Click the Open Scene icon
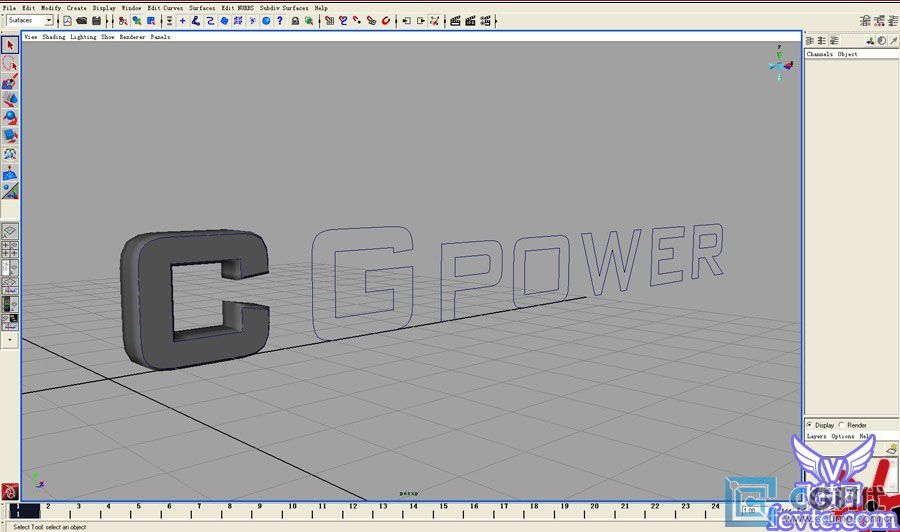Screen dimensions: 900x532 click(82, 21)
